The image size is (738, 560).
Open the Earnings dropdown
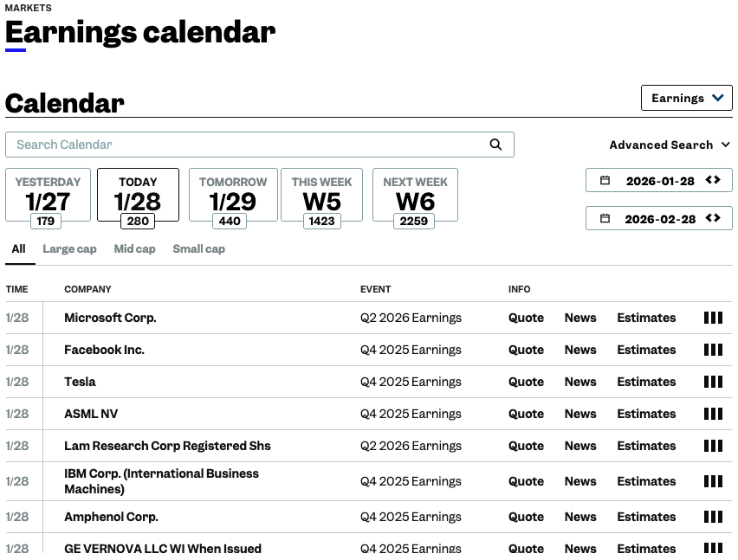point(687,98)
